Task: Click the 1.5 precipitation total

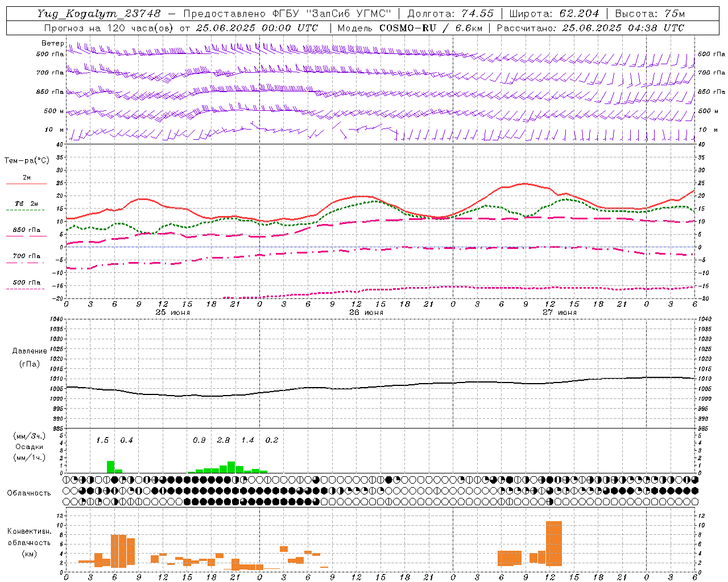Action: point(102,440)
